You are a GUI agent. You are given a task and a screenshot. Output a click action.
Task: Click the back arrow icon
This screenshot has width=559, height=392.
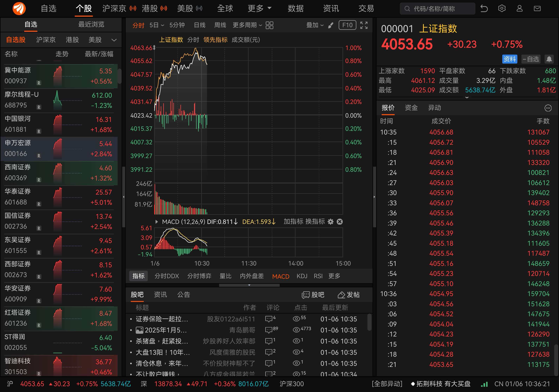[484, 9]
